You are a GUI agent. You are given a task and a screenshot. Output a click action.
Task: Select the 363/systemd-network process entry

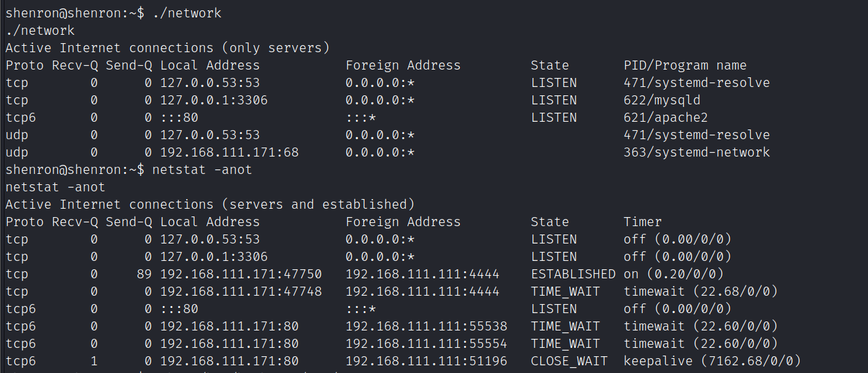coord(696,152)
